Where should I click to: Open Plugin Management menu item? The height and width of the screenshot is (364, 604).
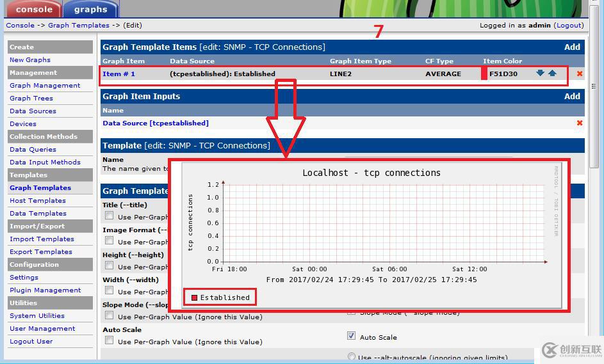pyautogui.click(x=45, y=290)
